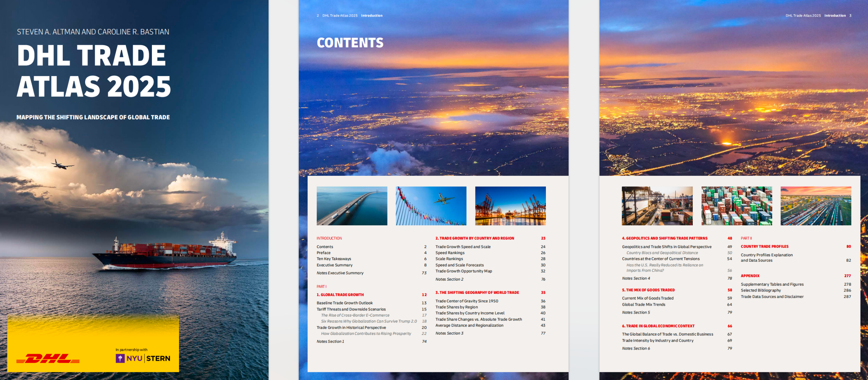The width and height of the screenshot is (868, 380).
Task: Open Six Reasons Why Globalization Can Survive Trump 2.0
Action: click(374, 321)
